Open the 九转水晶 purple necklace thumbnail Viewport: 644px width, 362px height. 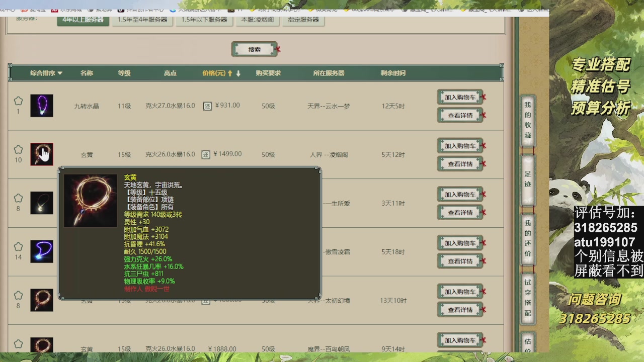42,106
